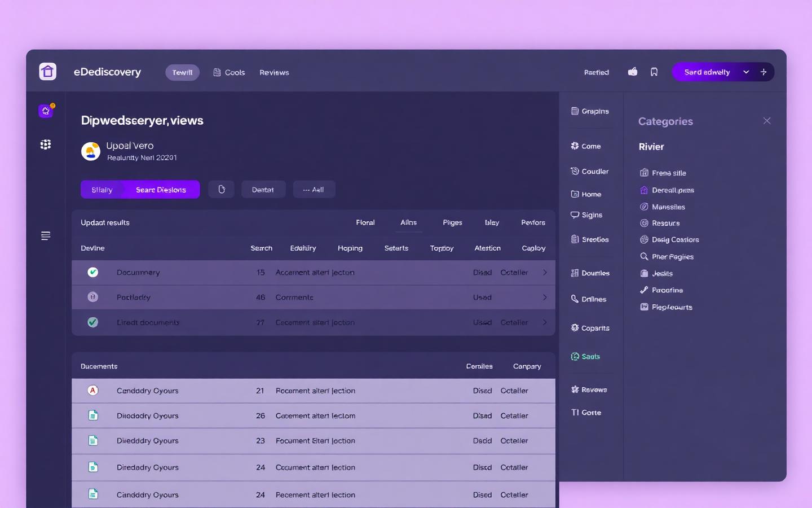The image size is (812, 508).
Task: Click the plus icon on Sard adwelty button
Action: click(764, 72)
